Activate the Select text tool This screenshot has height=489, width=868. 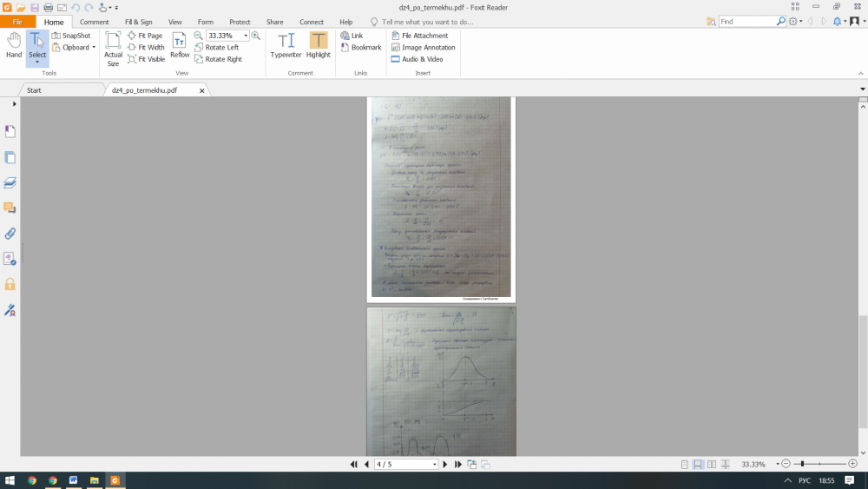(37, 48)
